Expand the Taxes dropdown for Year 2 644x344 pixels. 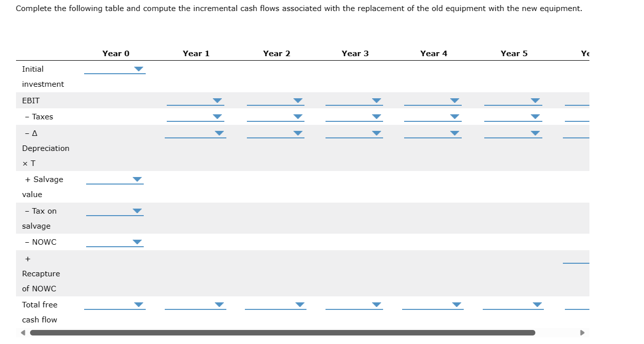297,116
